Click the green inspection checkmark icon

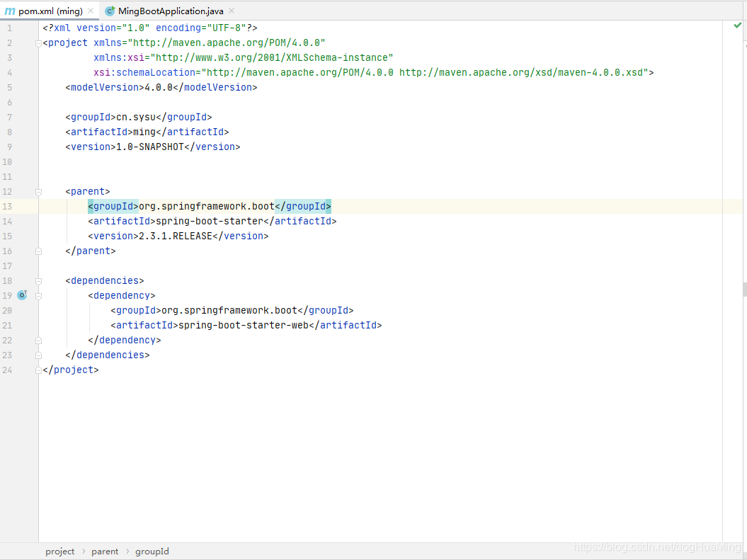point(738,25)
